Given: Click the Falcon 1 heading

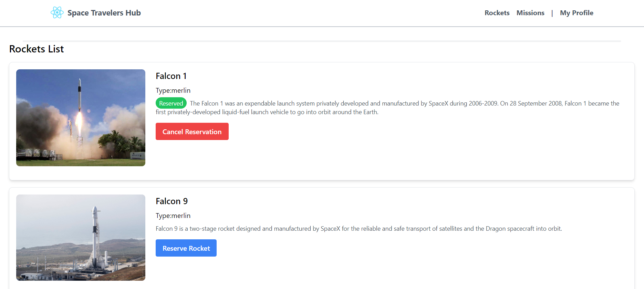Looking at the screenshot, I should click(x=171, y=76).
